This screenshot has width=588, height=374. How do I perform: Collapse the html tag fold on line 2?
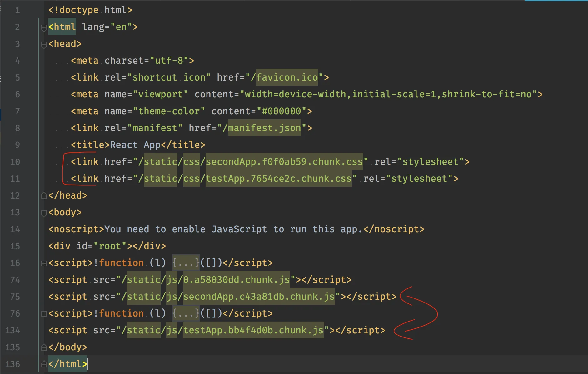pyautogui.click(x=44, y=27)
